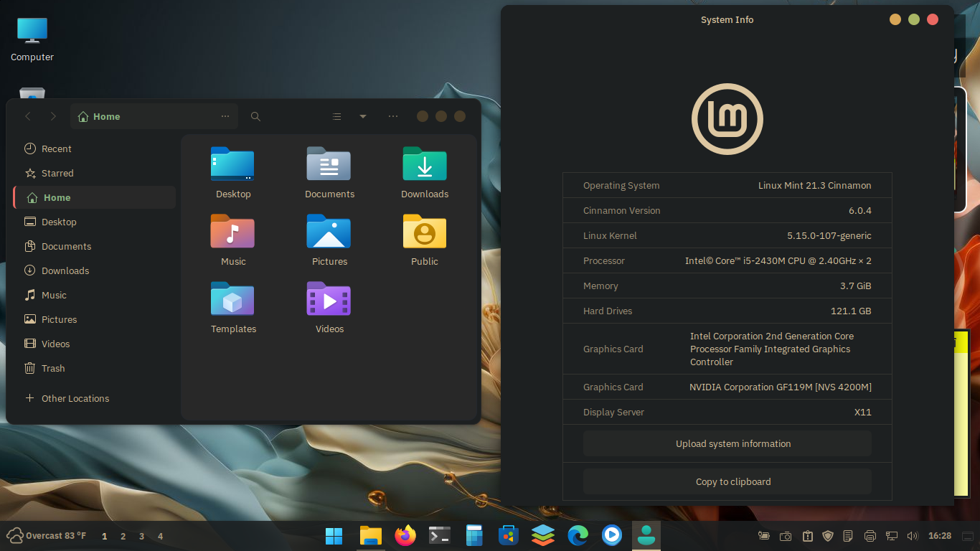Viewport: 980px width, 551px height.
Task: Select Starred in the sidebar
Action: (95, 174)
